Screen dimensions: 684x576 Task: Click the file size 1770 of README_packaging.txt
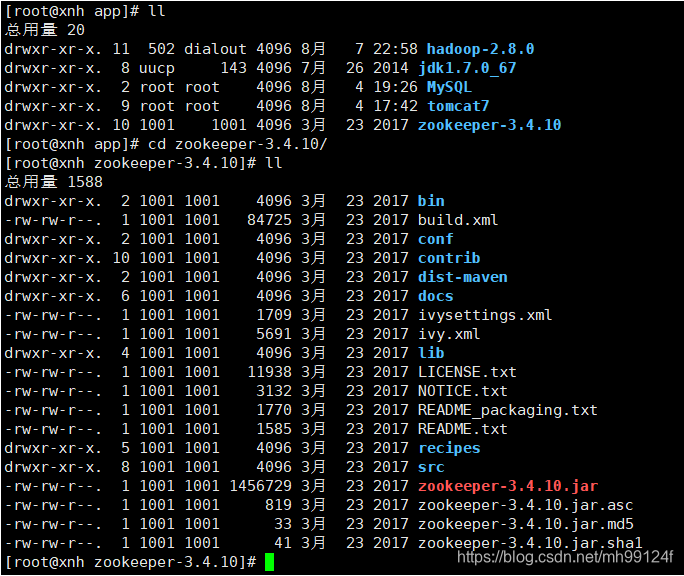pyautogui.click(x=274, y=410)
